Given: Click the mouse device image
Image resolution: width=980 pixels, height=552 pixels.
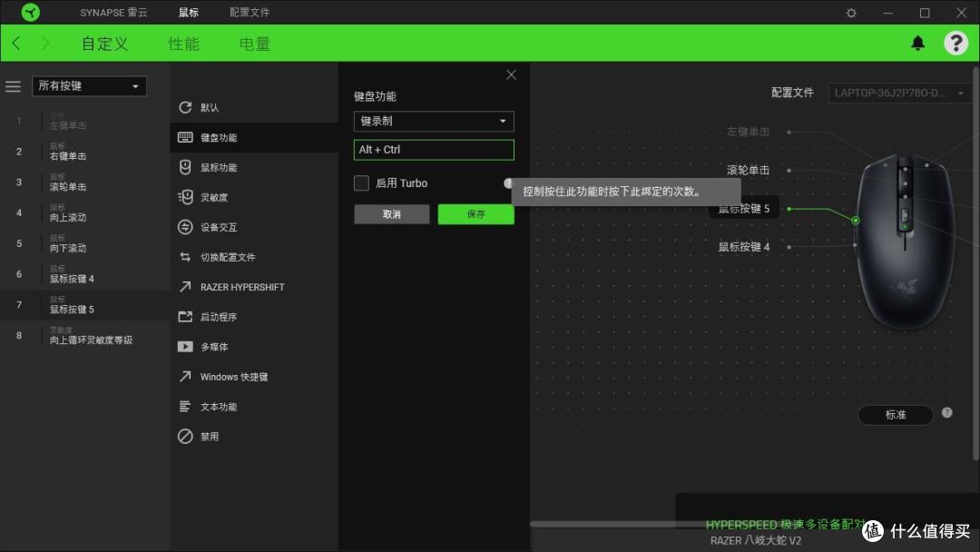Looking at the screenshot, I should point(905,241).
